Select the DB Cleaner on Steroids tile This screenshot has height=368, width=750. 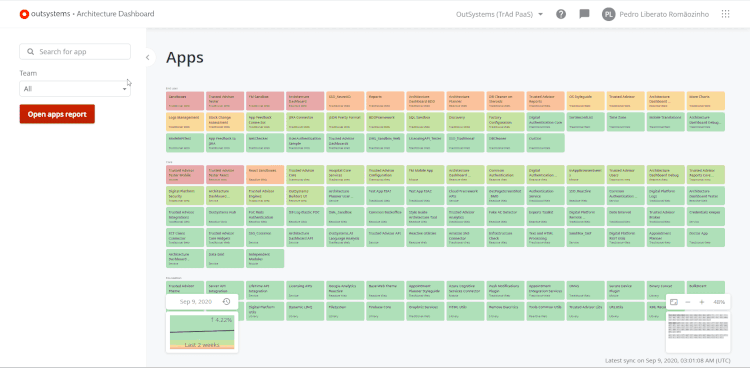[506, 100]
